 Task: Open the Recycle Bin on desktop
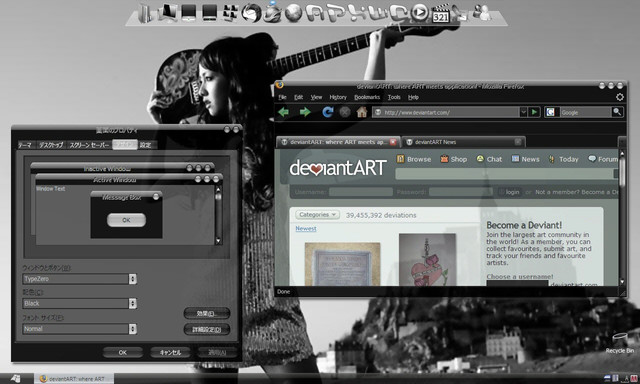(620, 342)
